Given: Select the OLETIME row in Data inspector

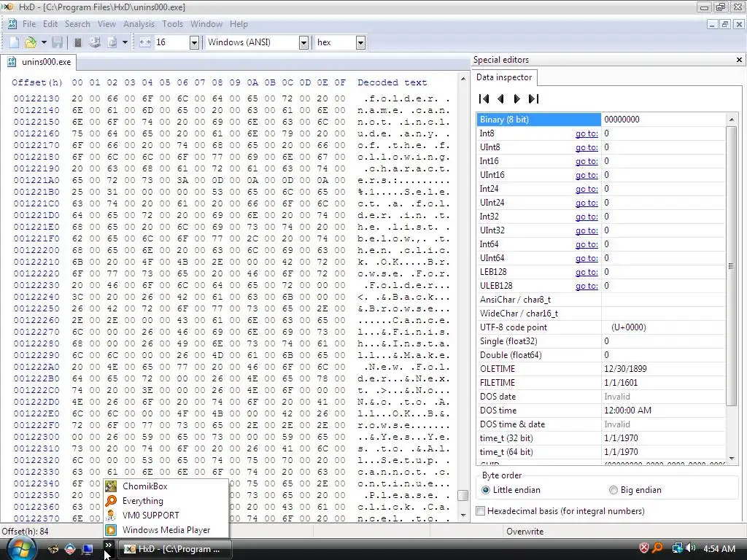Looking at the screenshot, I should point(601,369).
